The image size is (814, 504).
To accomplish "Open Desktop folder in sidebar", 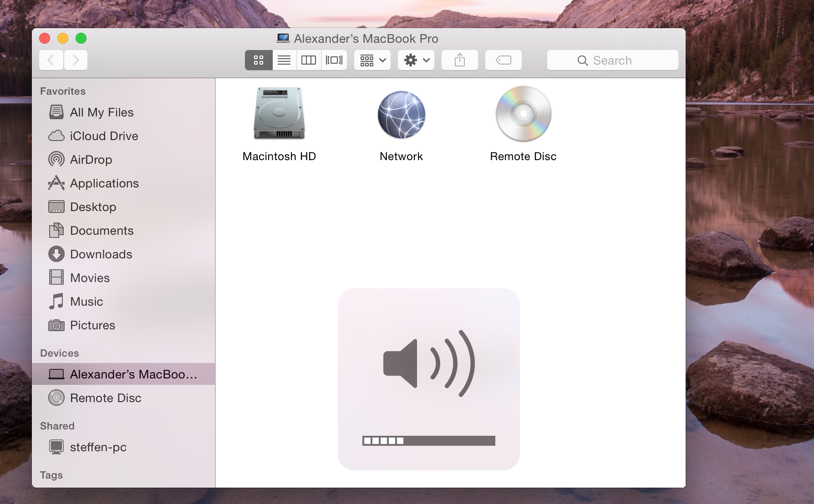I will (x=123, y=207).
